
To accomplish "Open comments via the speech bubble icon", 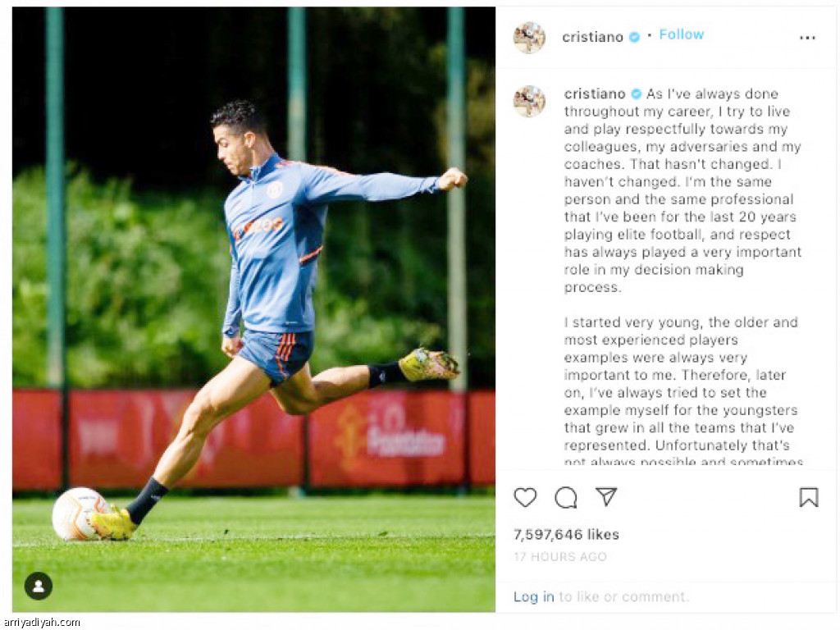I will click(566, 498).
